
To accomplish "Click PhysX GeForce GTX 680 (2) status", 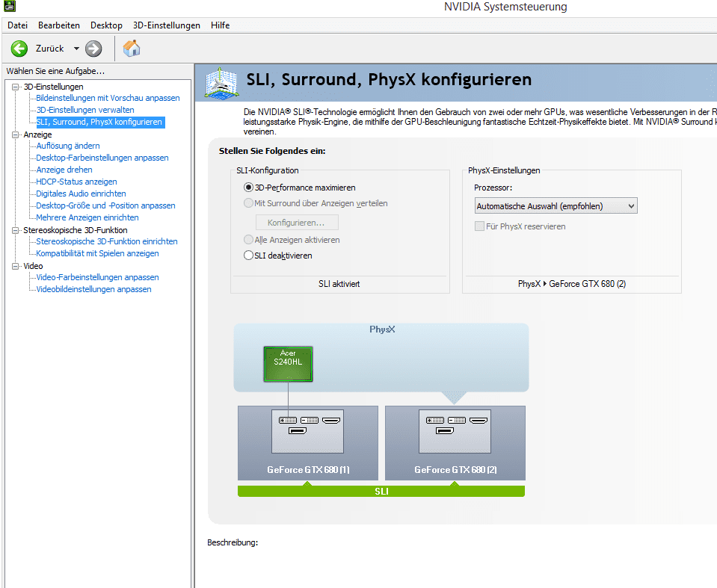I will (x=572, y=284).
